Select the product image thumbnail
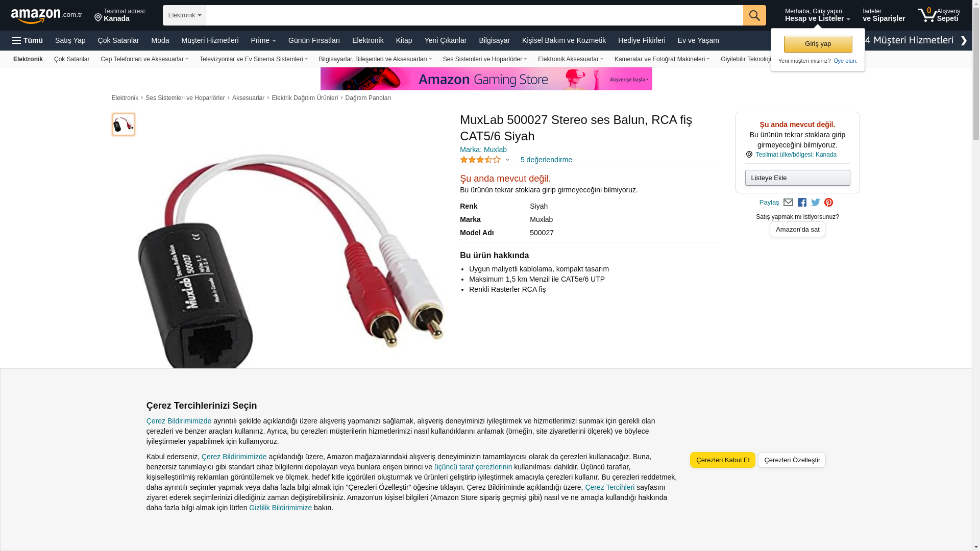The width and height of the screenshot is (980, 551). click(x=124, y=124)
